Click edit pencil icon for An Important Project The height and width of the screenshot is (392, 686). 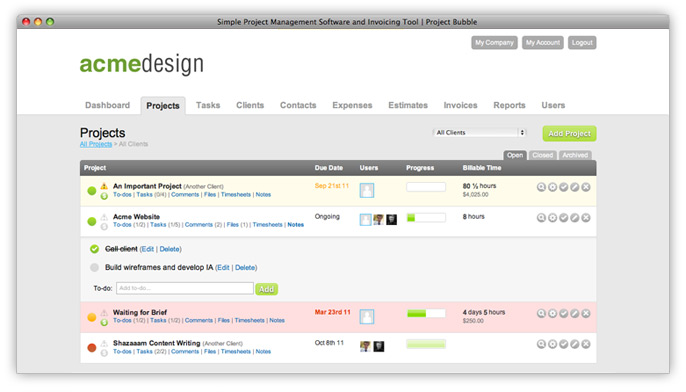click(574, 187)
